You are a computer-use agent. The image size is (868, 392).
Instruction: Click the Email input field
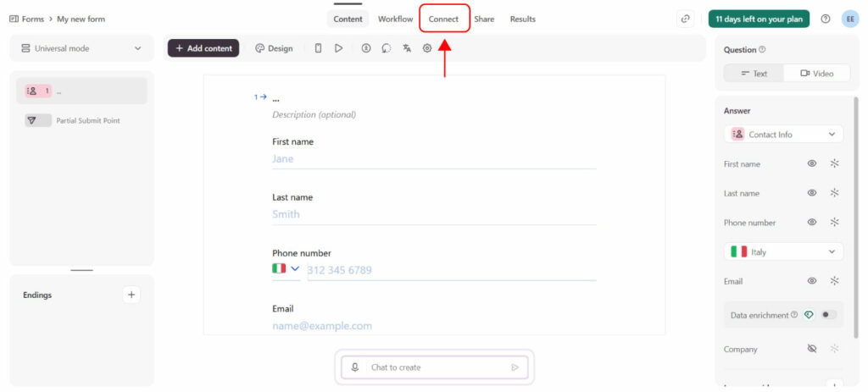tap(434, 326)
